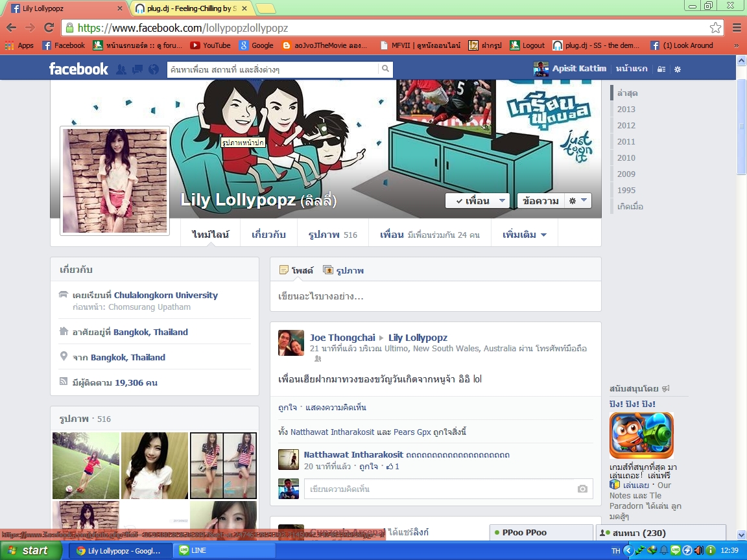Open the PPoo PPoo chat tab
This screenshot has height=560, width=747.
541,532
